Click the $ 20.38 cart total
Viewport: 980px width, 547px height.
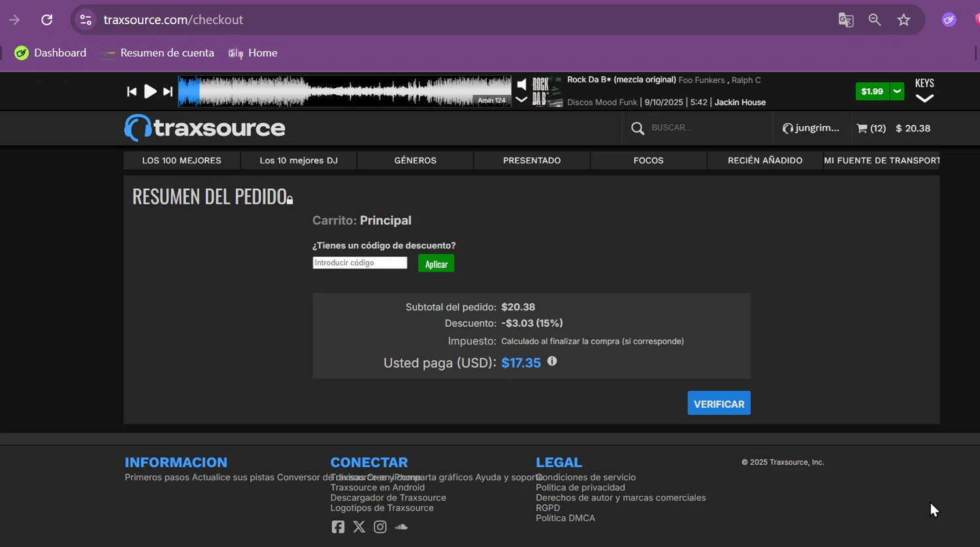[x=913, y=128]
